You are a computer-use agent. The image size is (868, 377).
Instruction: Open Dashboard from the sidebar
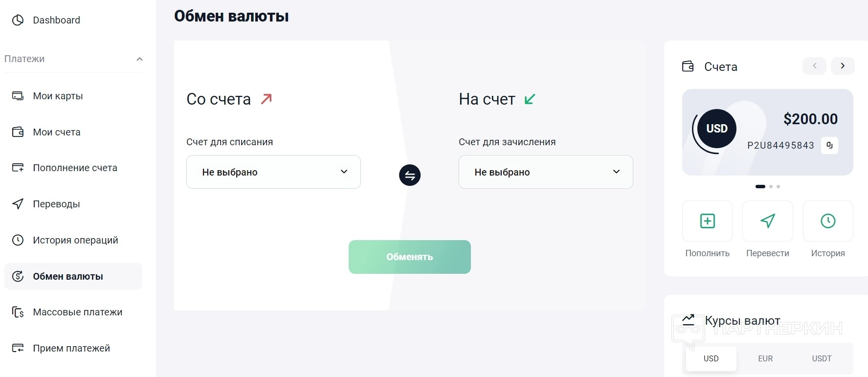point(56,20)
